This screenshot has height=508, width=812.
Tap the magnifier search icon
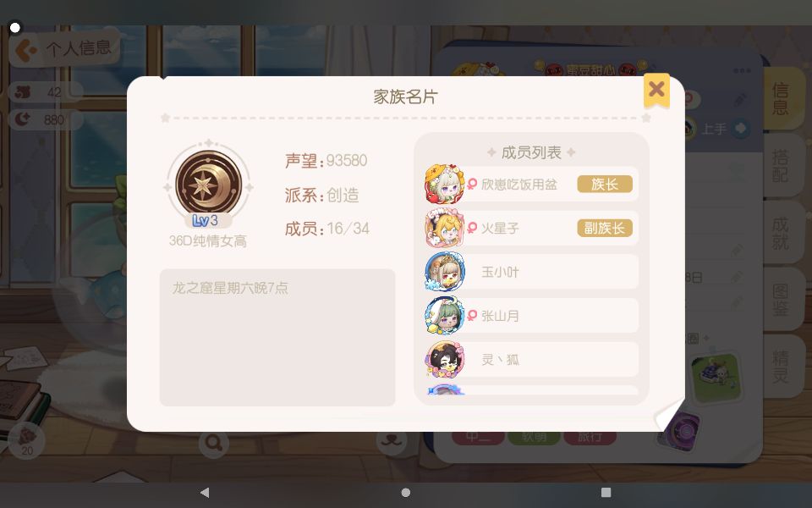tap(214, 443)
